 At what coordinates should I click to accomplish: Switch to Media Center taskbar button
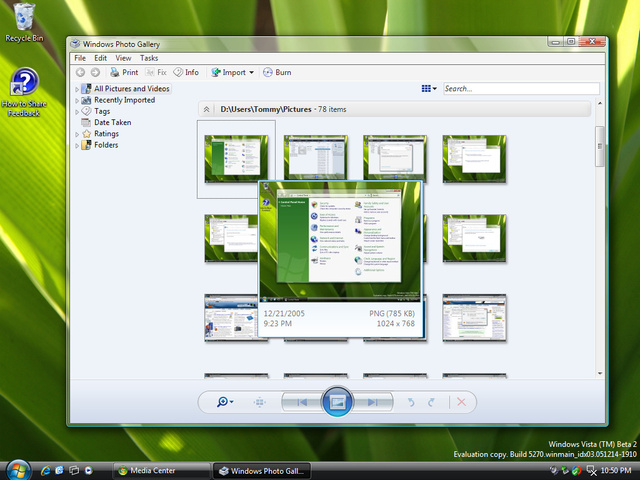coord(161,471)
